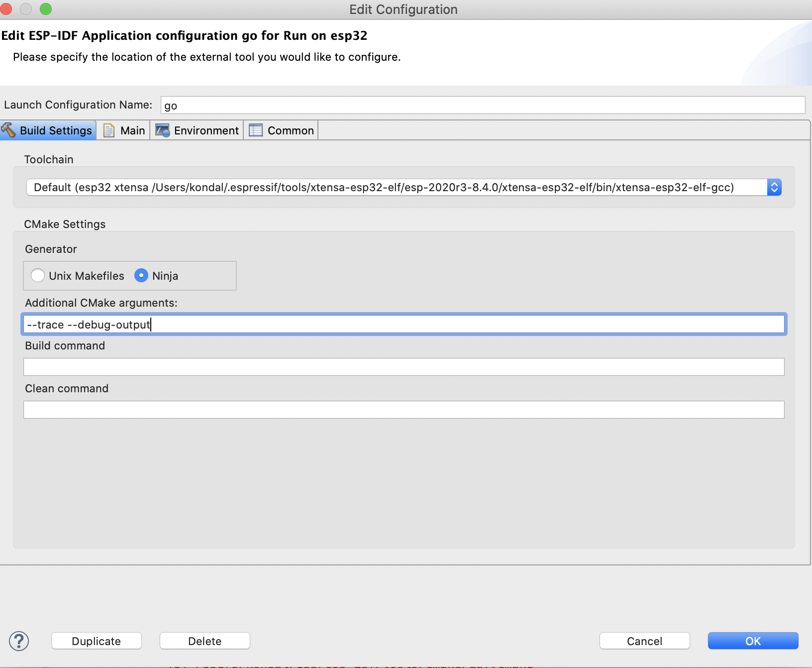Click inside the Clean command field

point(403,409)
